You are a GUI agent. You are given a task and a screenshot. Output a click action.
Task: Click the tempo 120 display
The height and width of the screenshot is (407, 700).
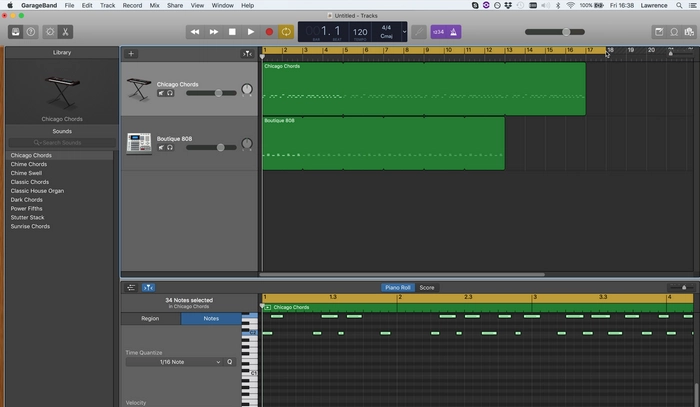pos(360,32)
